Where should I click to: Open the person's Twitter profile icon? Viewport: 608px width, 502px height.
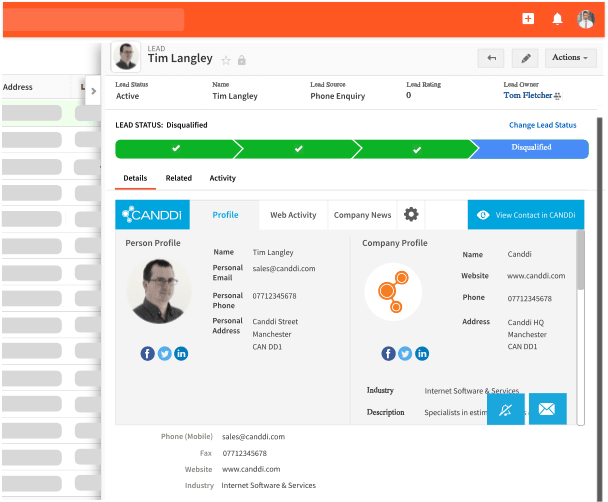[164, 354]
